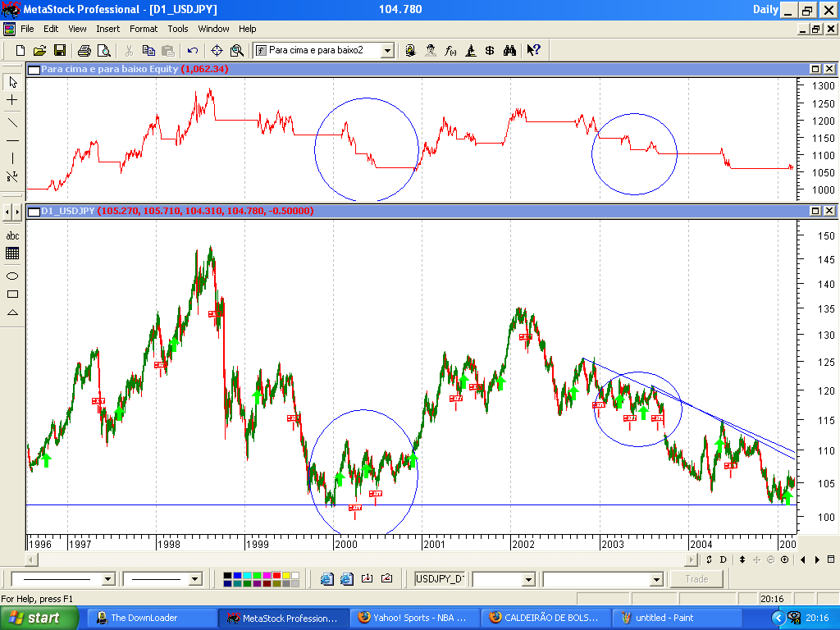Screen dimensions: 840x630
Task: Open OptionScope with the dollar icon
Action: 490,50
